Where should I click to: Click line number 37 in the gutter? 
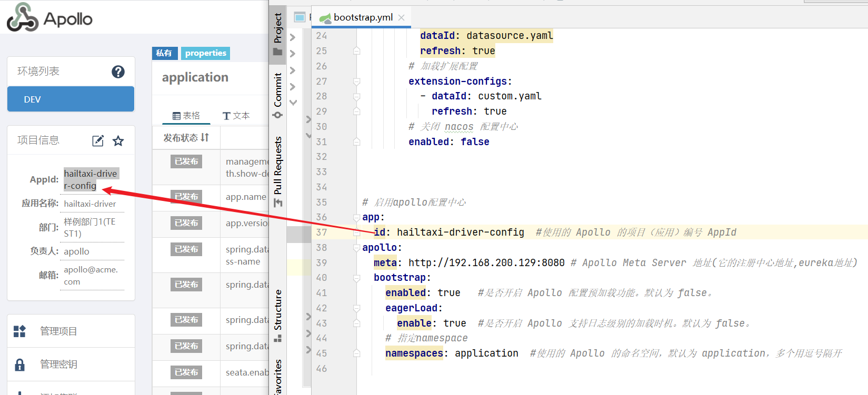(322, 232)
